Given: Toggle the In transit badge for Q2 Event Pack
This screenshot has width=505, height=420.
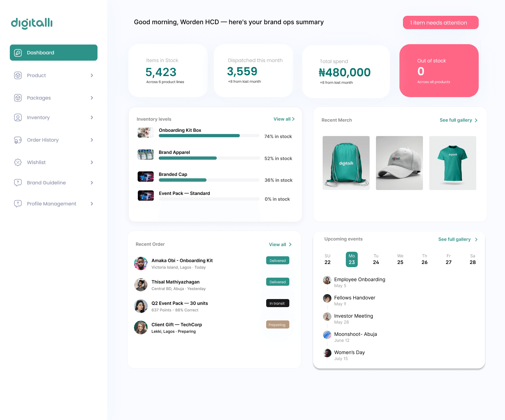Looking at the screenshot, I should [x=277, y=303].
